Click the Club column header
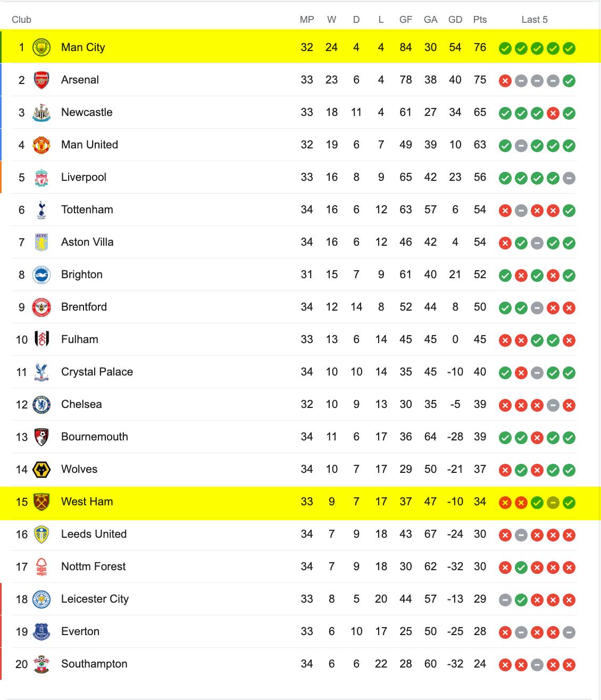Screen dimensions: 601x700 (21, 20)
